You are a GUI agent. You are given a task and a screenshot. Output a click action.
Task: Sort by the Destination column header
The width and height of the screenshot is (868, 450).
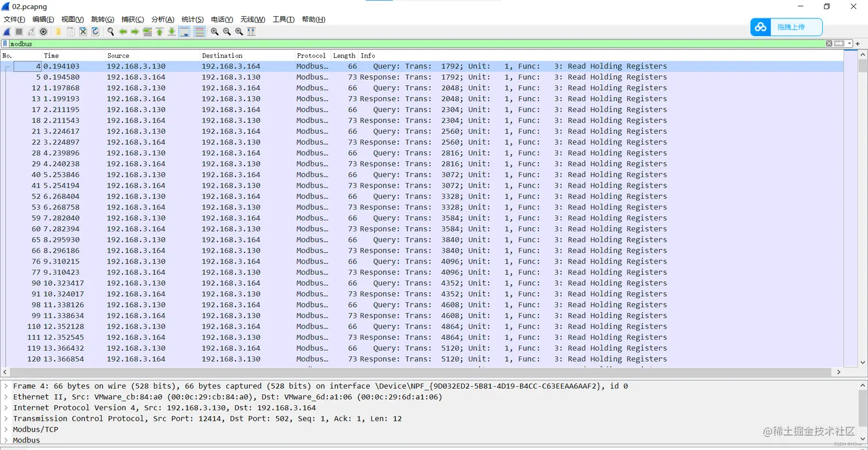pyautogui.click(x=247, y=56)
